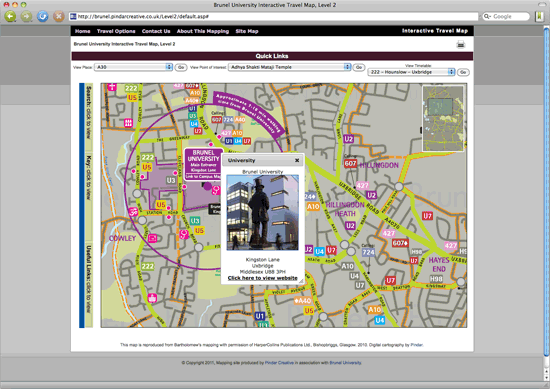Click the grey U3 badge inside the campus
This screenshot has width=550, height=389.
[x=171, y=180]
